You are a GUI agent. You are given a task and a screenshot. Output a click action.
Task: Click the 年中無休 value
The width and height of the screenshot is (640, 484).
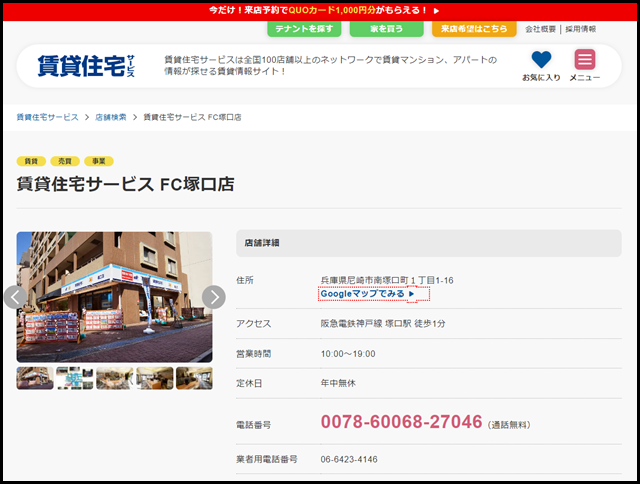tap(338, 383)
